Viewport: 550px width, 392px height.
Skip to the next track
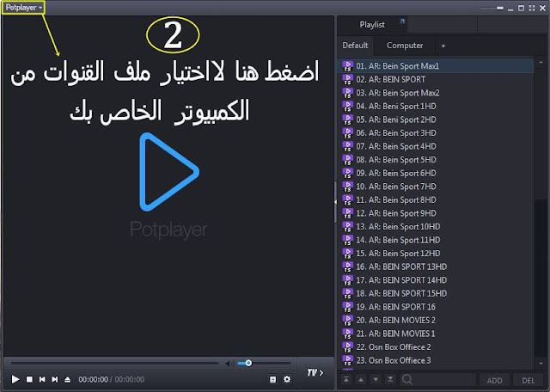click(55, 379)
